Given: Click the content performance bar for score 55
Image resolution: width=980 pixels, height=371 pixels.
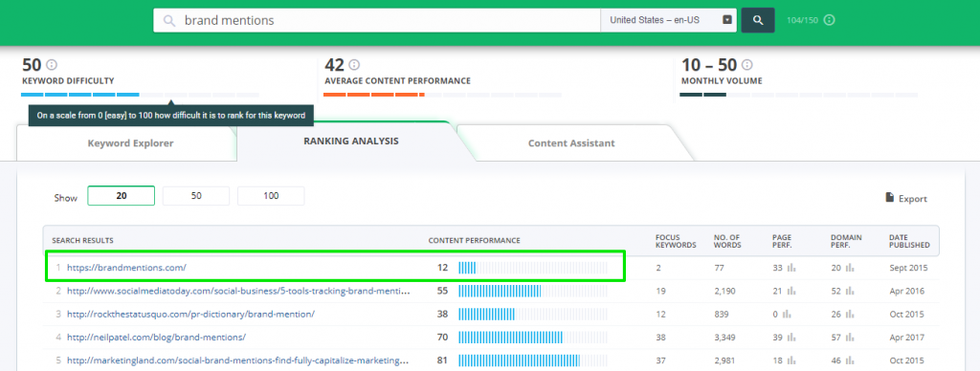Looking at the screenshot, I should coord(532,291).
